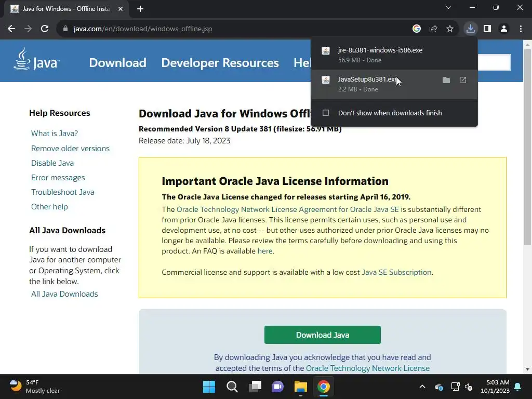
Task: Open the Google icon in the address bar
Action: pyautogui.click(x=417, y=29)
